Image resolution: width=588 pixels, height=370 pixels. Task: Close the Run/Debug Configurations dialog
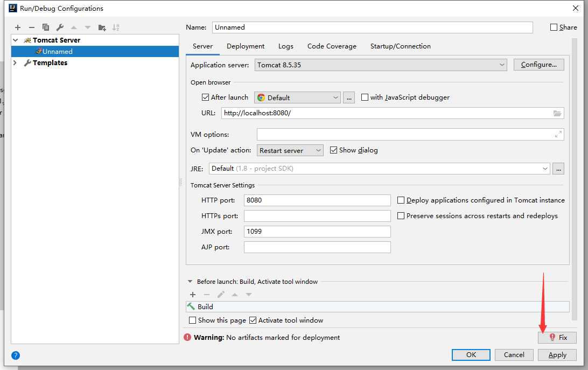pos(576,8)
